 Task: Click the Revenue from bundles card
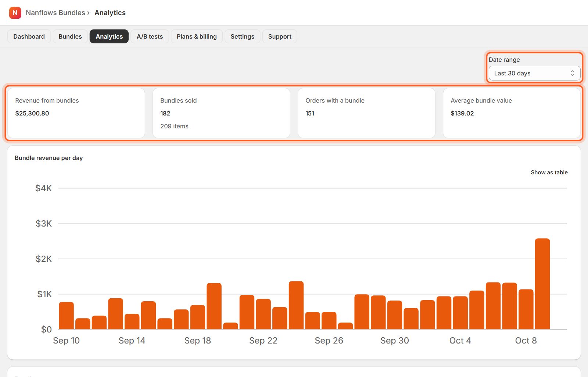(76, 113)
